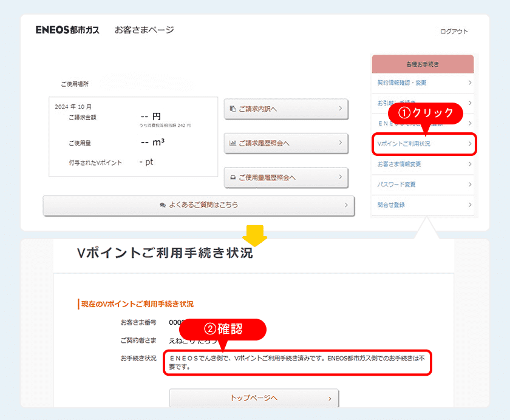
Task: Click the ENEOS都市ガス logo
Action: pos(67,30)
